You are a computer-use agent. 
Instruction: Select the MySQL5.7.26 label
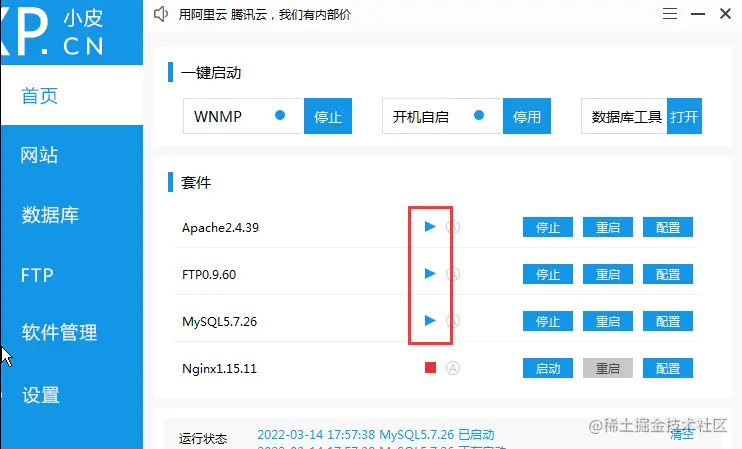[x=220, y=322]
